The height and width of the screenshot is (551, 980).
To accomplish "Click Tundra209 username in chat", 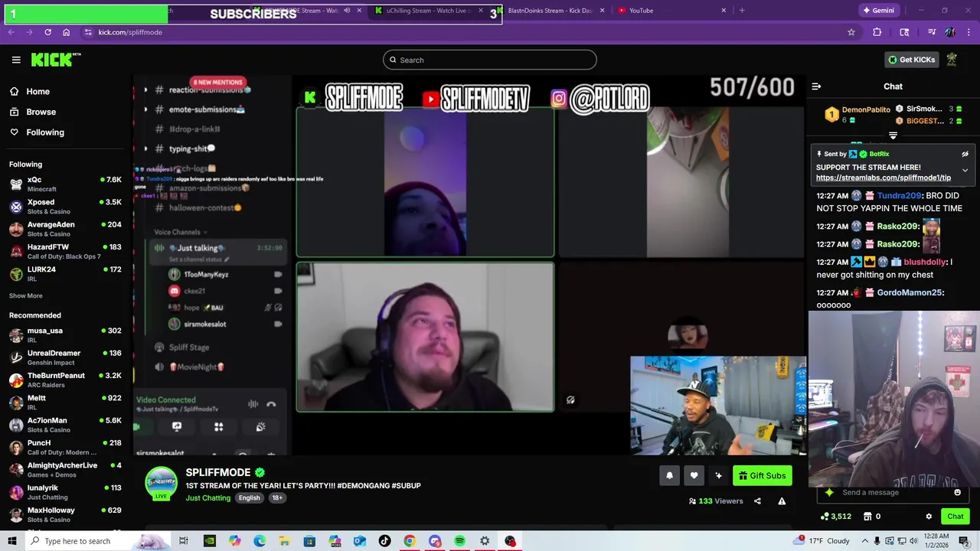I will [x=899, y=196].
